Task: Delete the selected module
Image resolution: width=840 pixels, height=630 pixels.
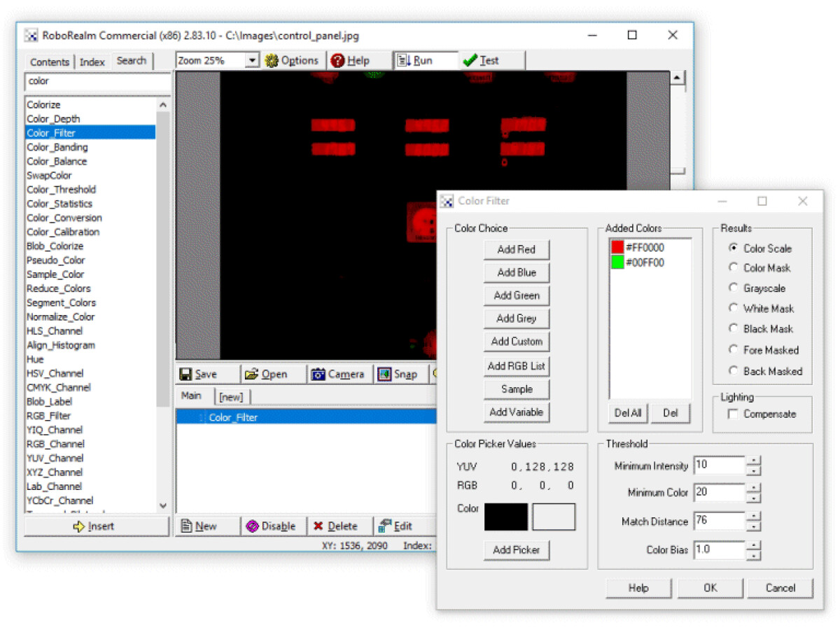Action: point(339,526)
